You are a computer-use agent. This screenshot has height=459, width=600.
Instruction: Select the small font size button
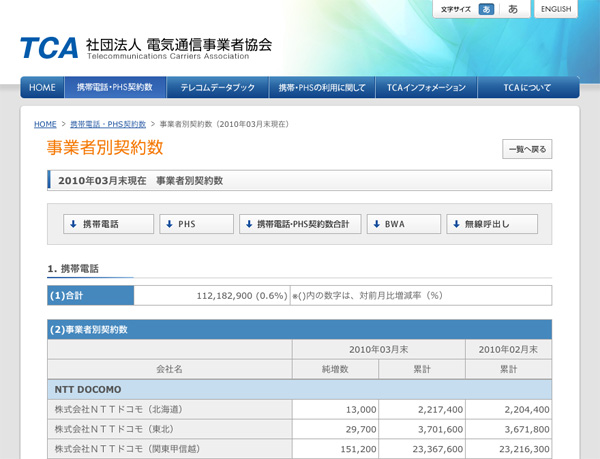[487, 9]
